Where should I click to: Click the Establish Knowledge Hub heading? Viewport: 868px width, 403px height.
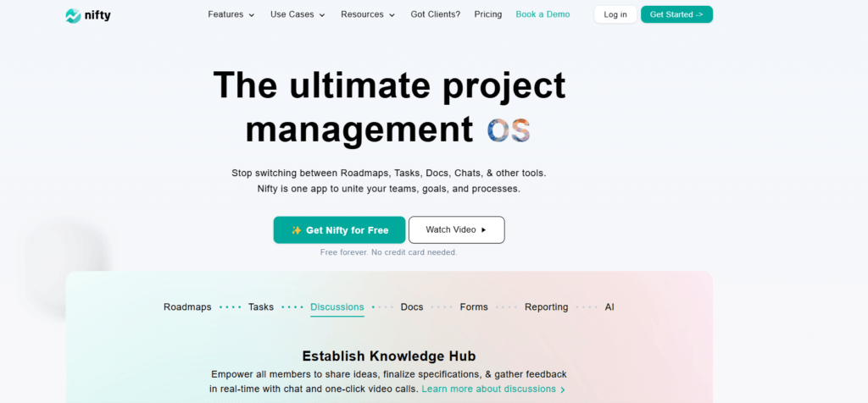(x=389, y=356)
